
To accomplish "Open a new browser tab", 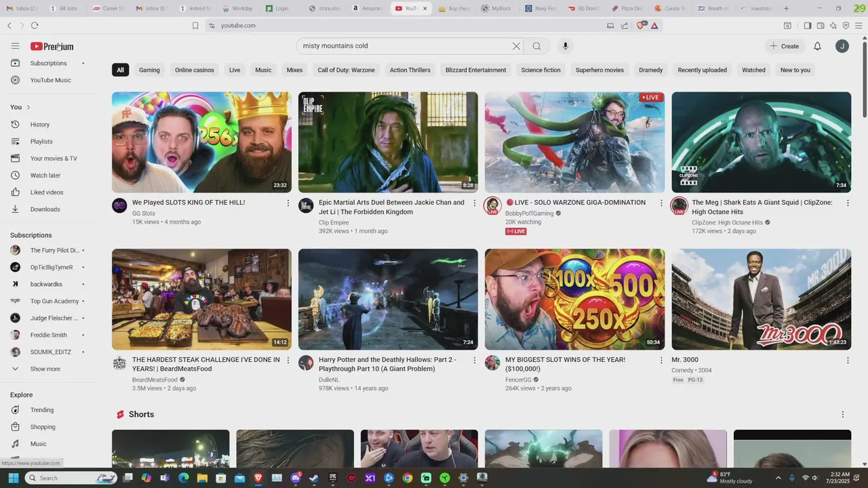I will 786,8.
